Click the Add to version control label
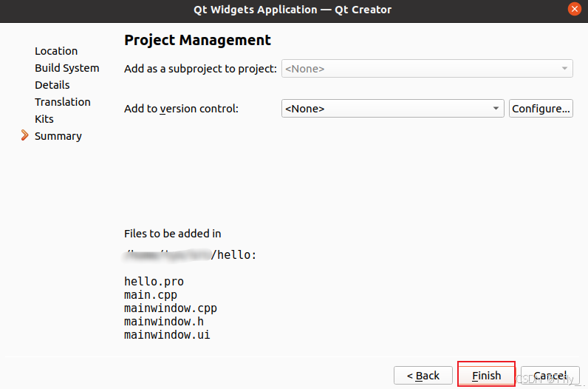Viewport: 588px width, 389px height. pos(181,109)
